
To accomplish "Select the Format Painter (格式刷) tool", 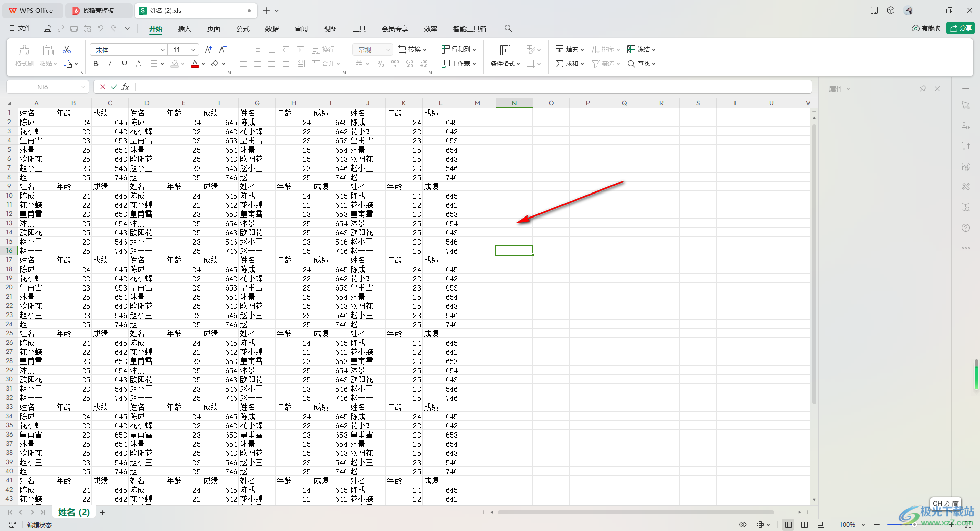I will click(24, 56).
